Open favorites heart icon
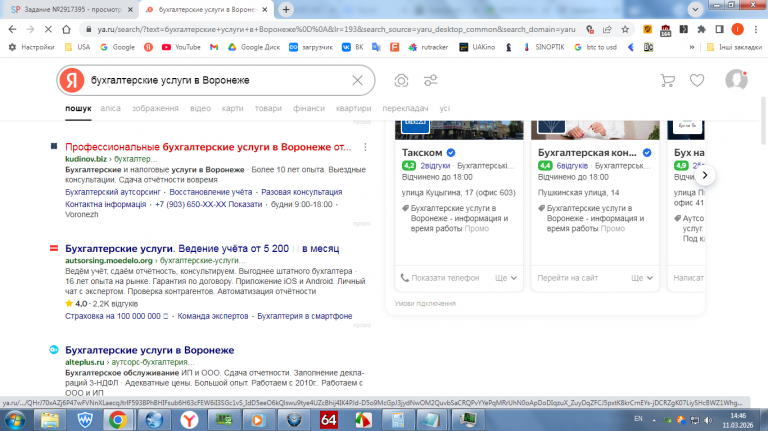Screen dimensions: 768x431 [697, 80]
